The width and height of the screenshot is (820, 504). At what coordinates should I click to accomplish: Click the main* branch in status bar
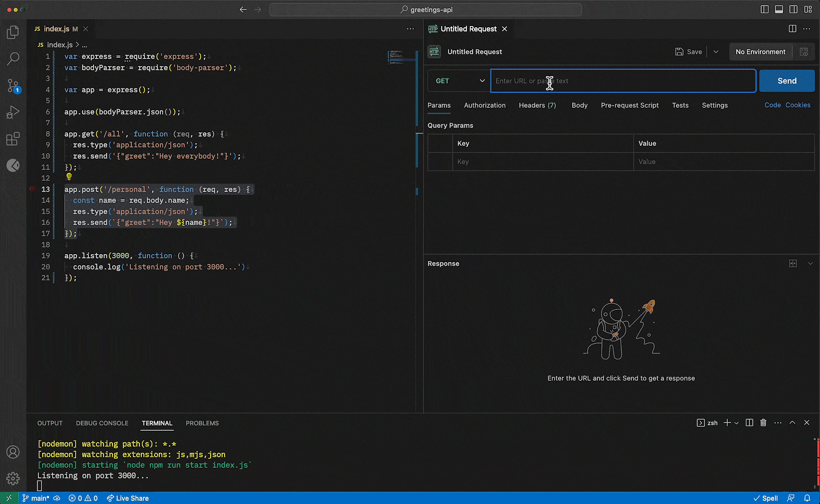pos(36,498)
